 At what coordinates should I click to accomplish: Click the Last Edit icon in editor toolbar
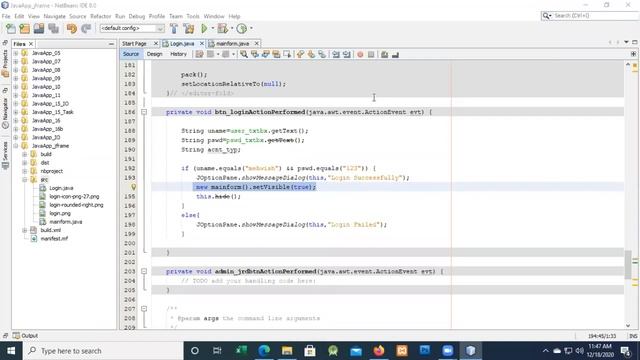coord(199,54)
